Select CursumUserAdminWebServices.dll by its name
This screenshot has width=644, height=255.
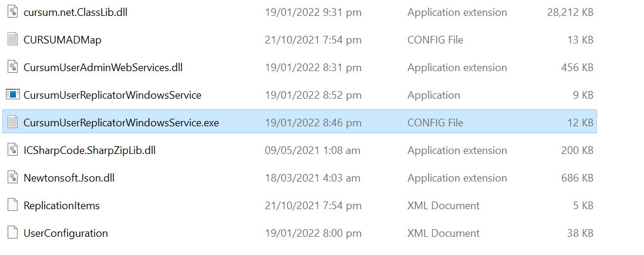click(103, 68)
